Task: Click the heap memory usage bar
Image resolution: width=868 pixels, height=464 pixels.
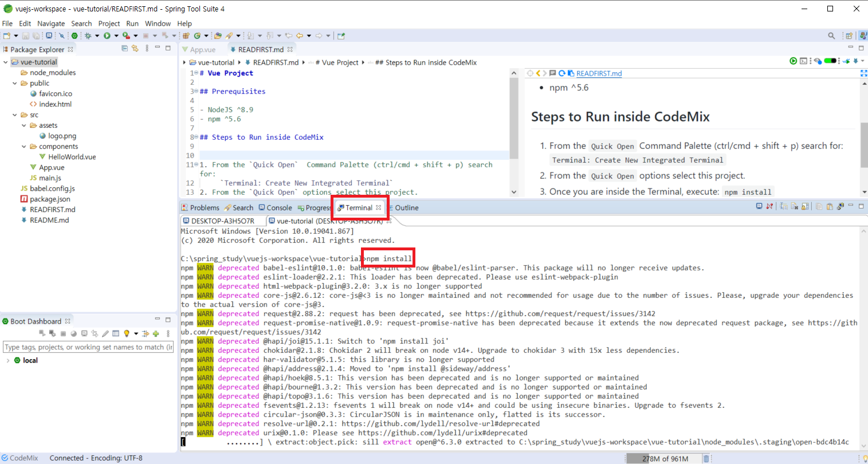Action: click(x=665, y=458)
